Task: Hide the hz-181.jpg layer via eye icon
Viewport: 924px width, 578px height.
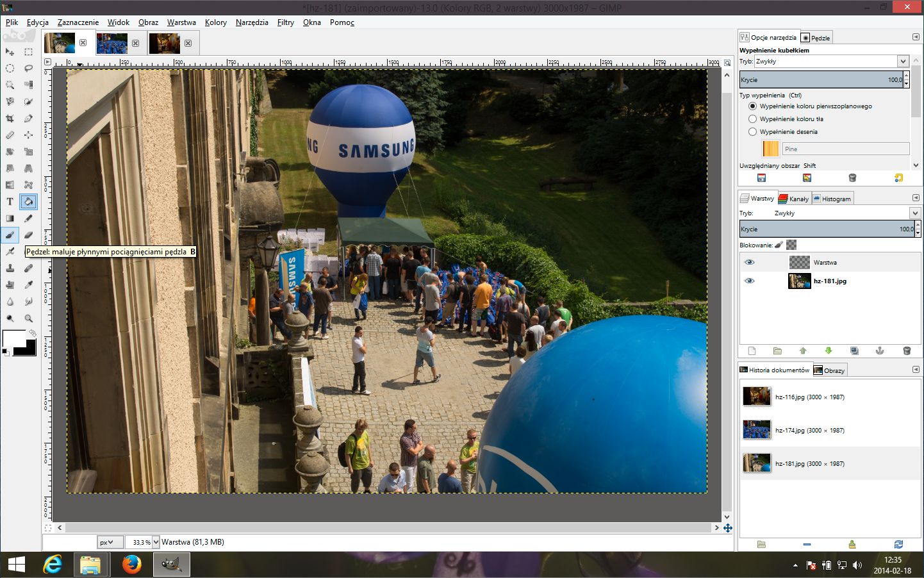Action: click(749, 281)
